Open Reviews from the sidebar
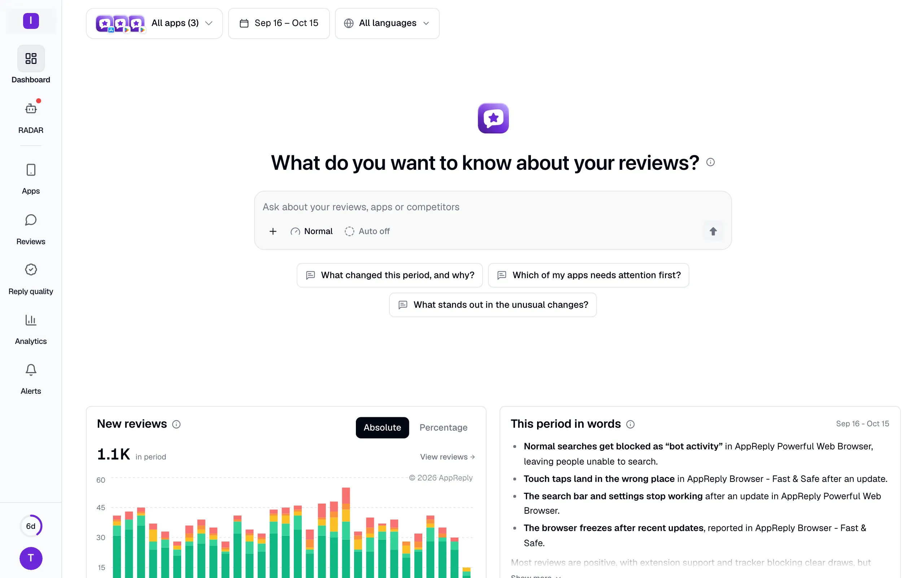The height and width of the screenshot is (578, 924). click(31, 229)
